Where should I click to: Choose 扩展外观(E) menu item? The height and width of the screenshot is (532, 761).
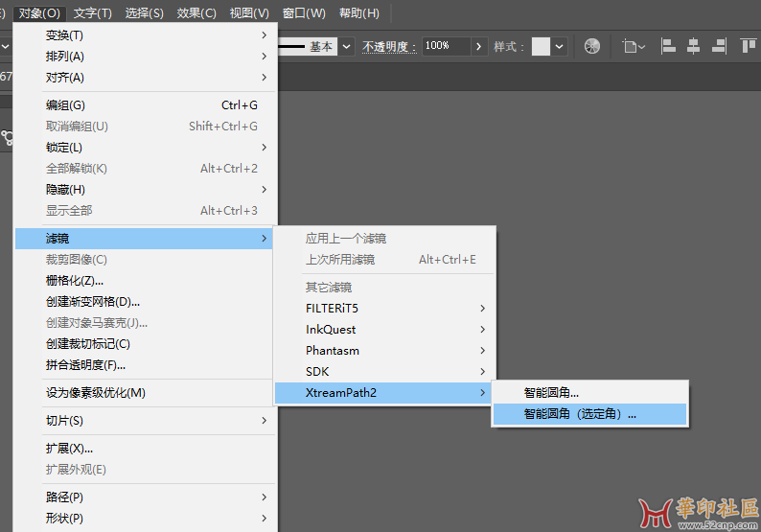click(144, 470)
